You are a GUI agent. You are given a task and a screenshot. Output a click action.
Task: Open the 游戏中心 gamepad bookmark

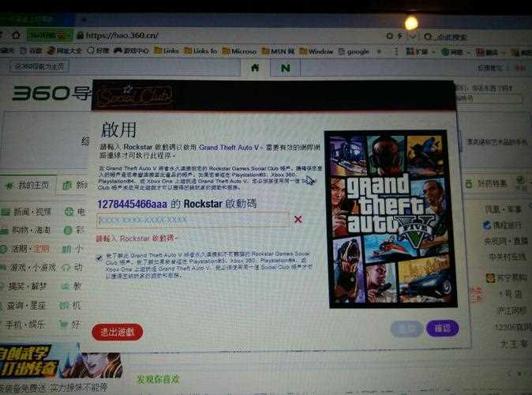click(x=131, y=51)
